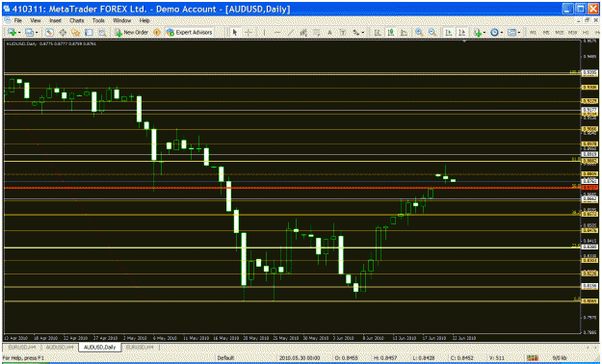Open the Indicators list icon
The image size is (602, 364).
coord(477,33)
